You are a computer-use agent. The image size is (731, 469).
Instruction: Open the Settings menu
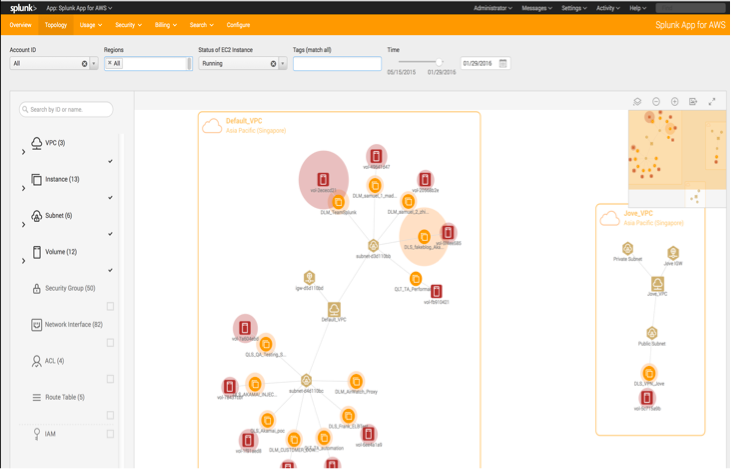click(574, 8)
